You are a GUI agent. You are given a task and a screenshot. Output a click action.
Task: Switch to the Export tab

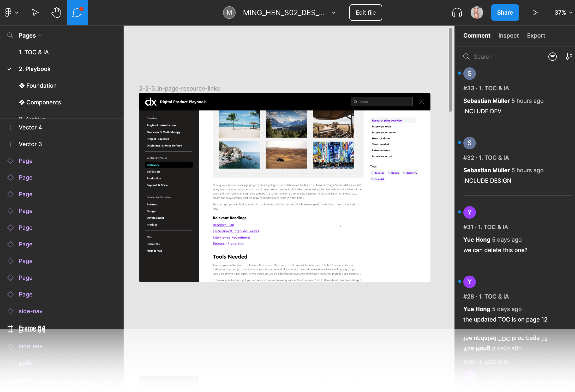click(536, 35)
